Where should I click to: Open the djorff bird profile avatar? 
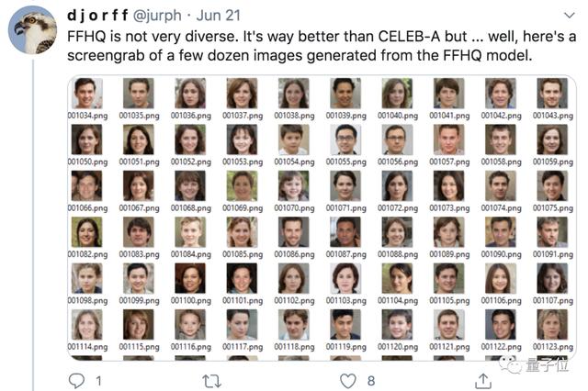(33, 30)
